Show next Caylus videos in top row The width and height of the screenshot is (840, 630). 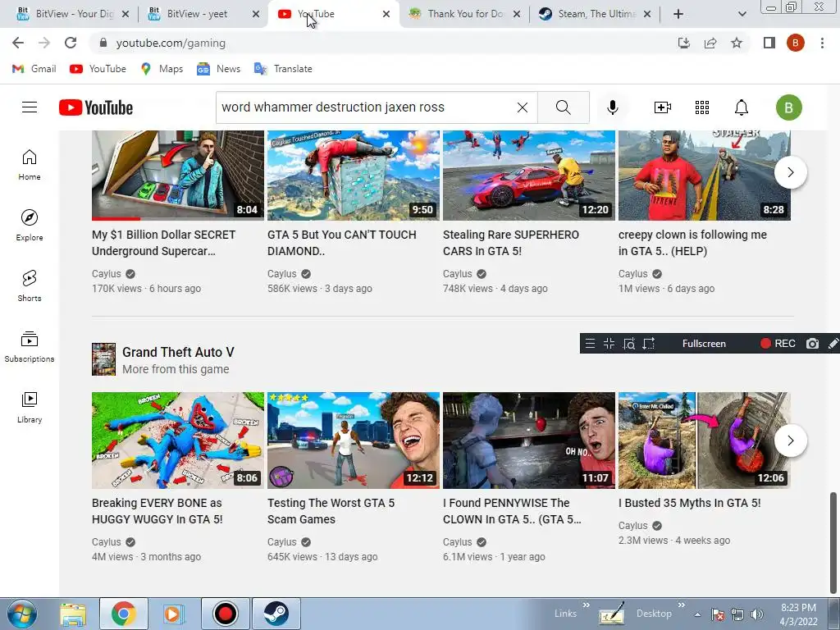pos(790,172)
